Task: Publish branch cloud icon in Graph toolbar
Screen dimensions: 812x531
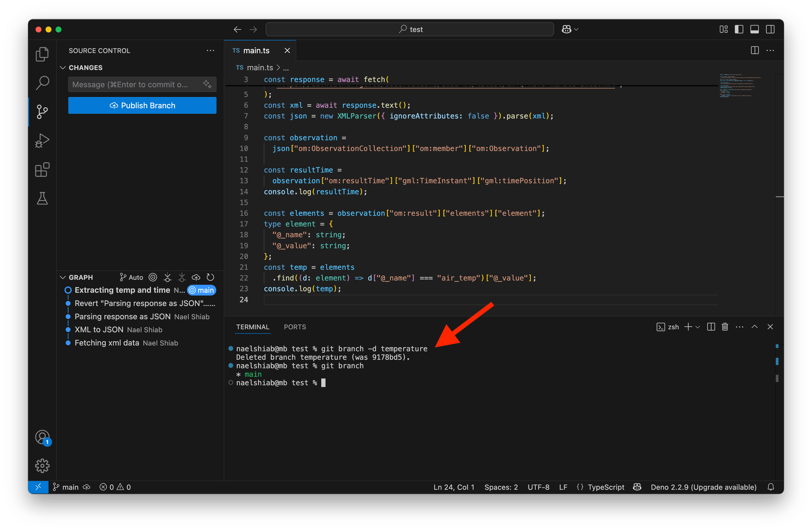Action: 196,277
